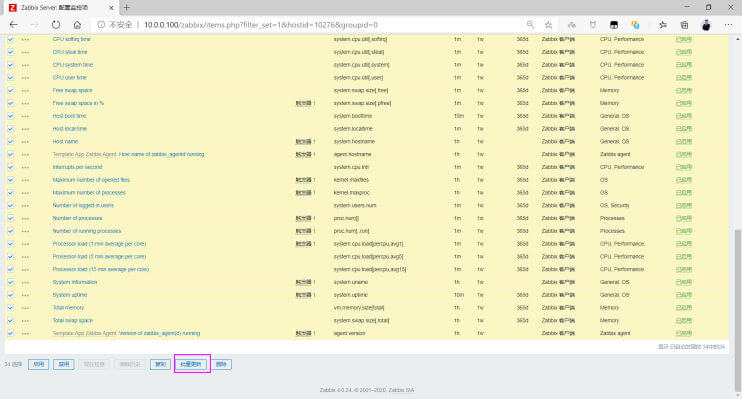Open the trigger link for Host name
Viewport: 742px width, 399px height.
304,142
